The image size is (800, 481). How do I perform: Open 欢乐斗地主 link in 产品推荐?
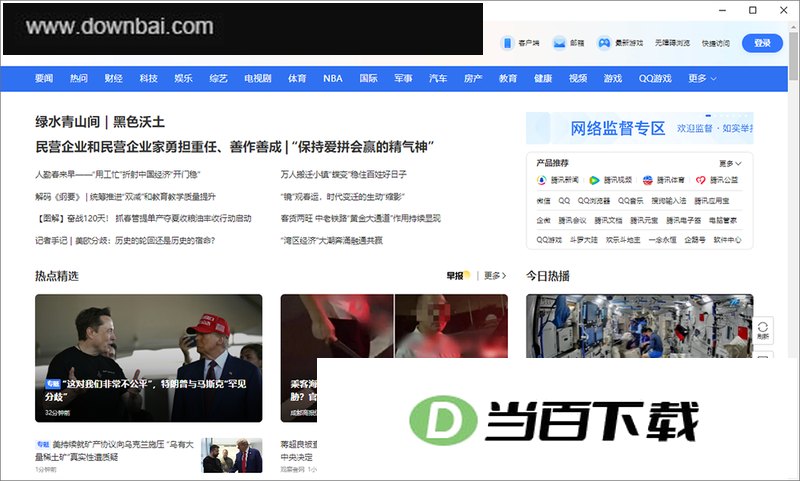tap(623, 240)
